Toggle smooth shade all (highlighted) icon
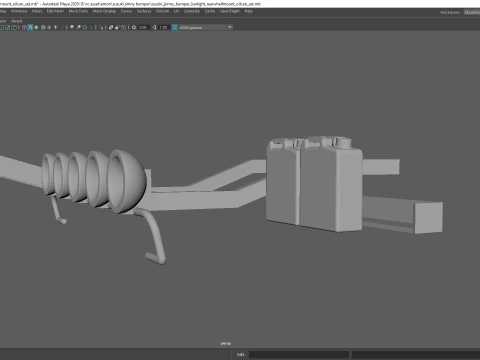This screenshot has height=360, width=480. pyautogui.click(x=30, y=27)
